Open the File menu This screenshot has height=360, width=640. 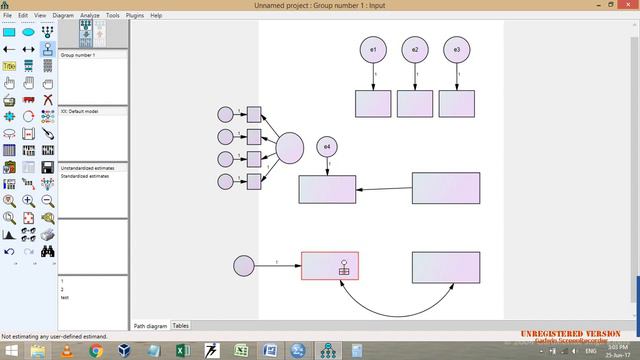point(7,16)
